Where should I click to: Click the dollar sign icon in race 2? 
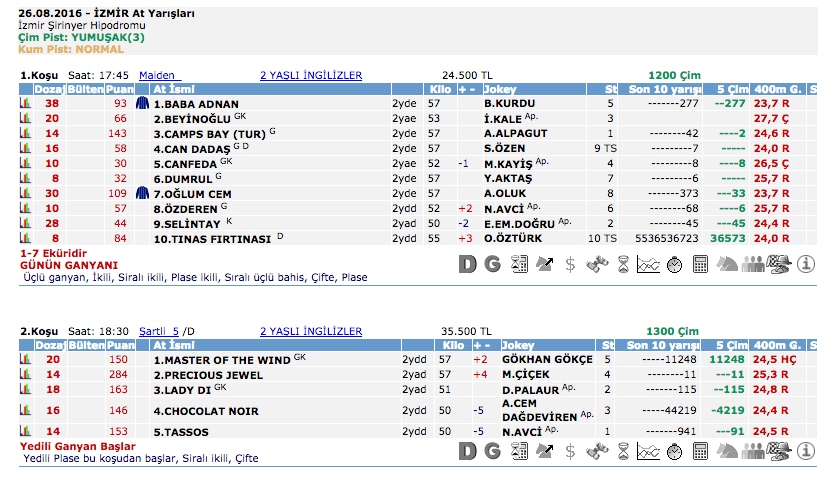tap(570, 451)
